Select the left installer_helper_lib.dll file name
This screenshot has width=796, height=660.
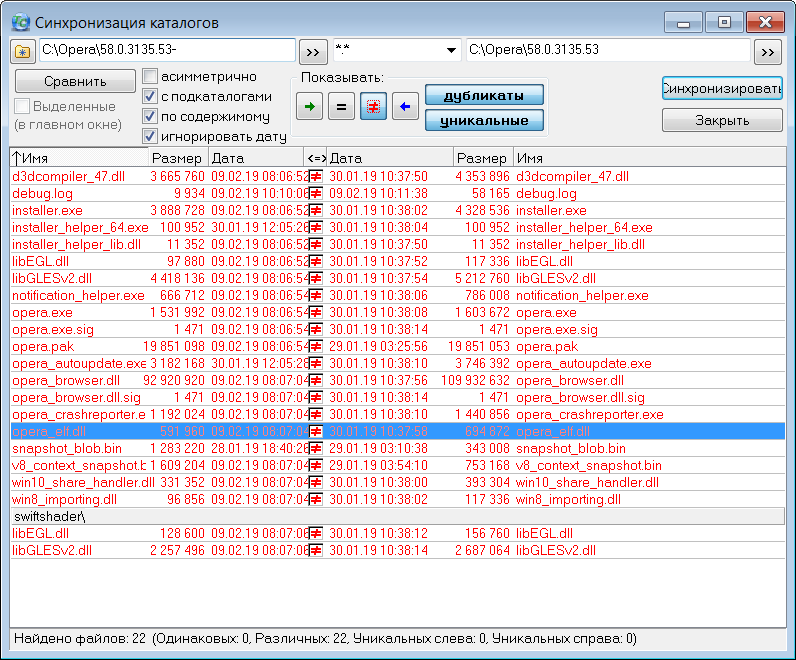(77, 245)
